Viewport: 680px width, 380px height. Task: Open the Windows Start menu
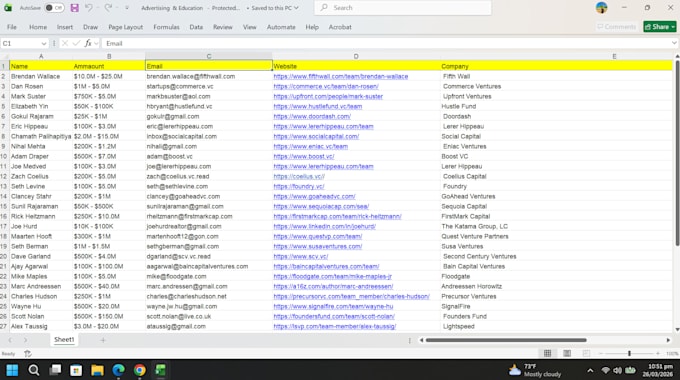coord(12,370)
